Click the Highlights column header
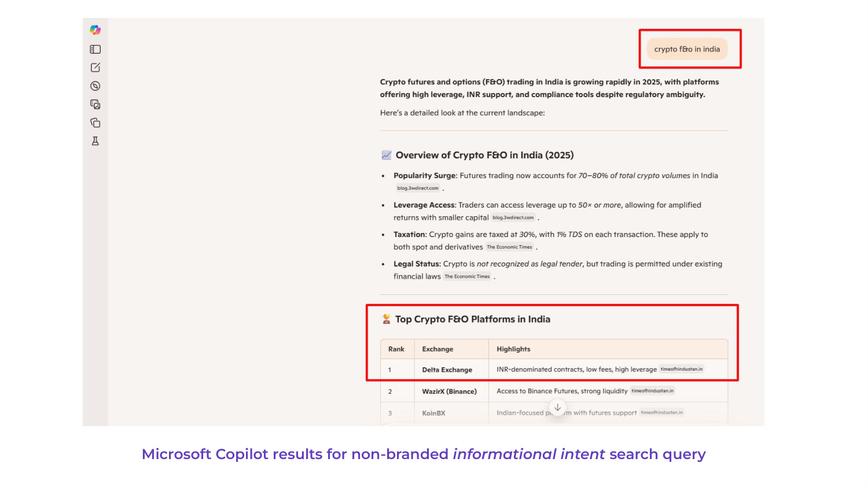868x488 pixels. click(513, 349)
